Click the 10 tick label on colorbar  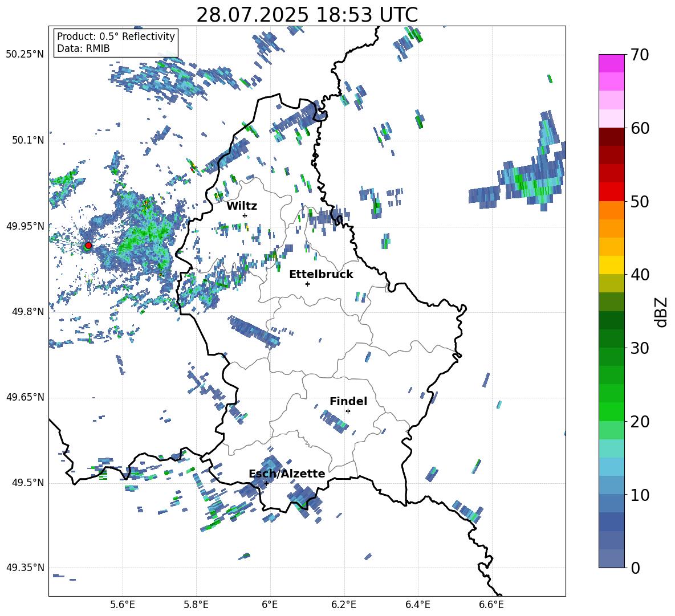coord(640,495)
